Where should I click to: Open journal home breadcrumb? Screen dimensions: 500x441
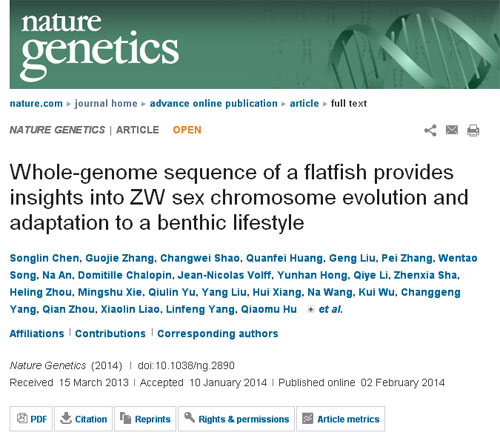tap(106, 104)
